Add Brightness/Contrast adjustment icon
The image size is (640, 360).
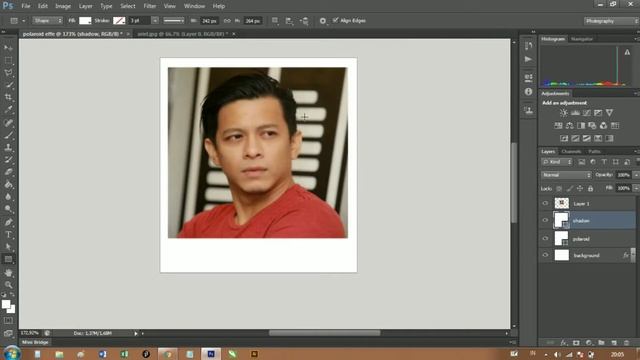[564, 113]
